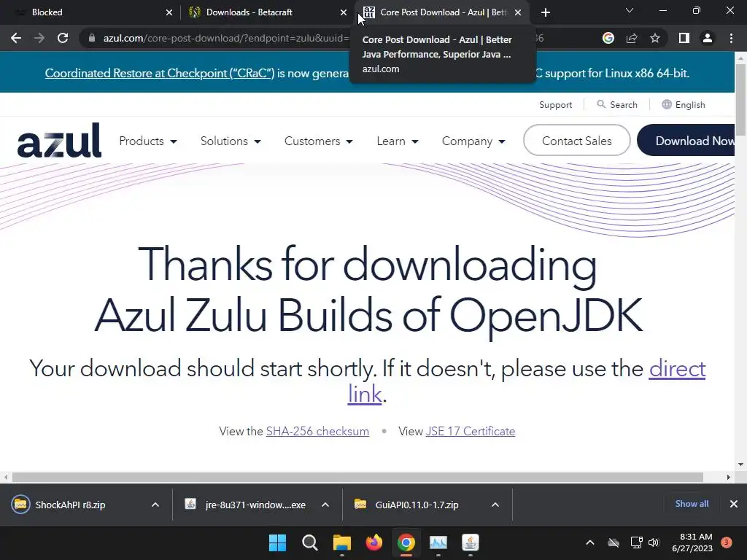Click the forward navigation arrow
This screenshot has height=560, width=747.
[39, 38]
